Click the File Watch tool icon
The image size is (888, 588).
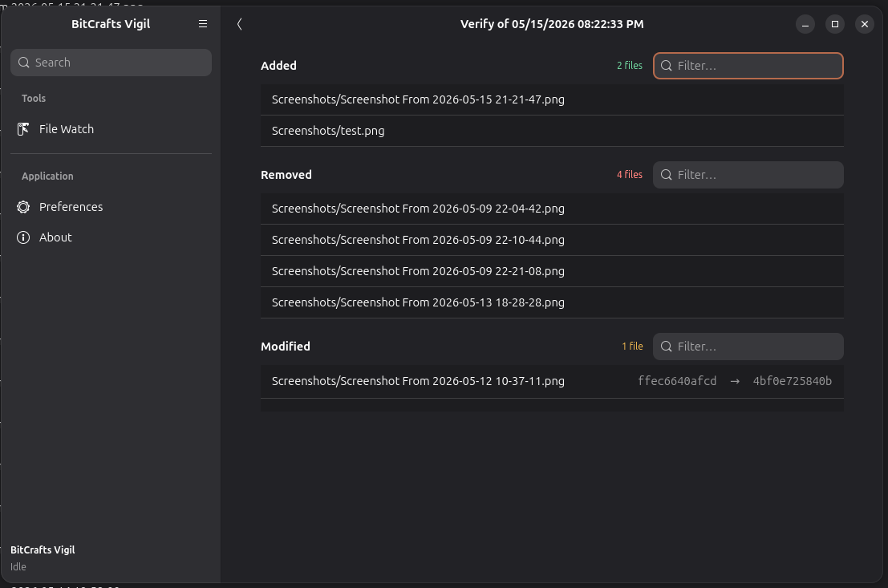pos(23,129)
